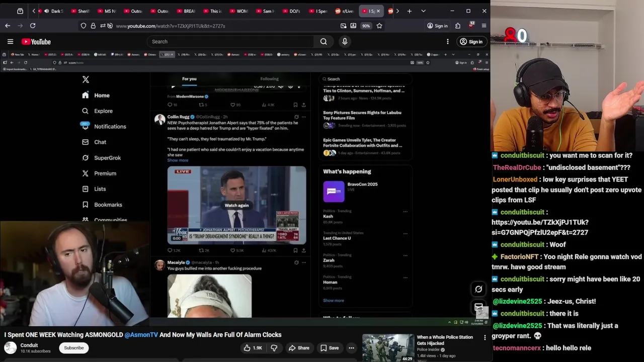Reload the page in the browser toolbar

click(33, 26)
